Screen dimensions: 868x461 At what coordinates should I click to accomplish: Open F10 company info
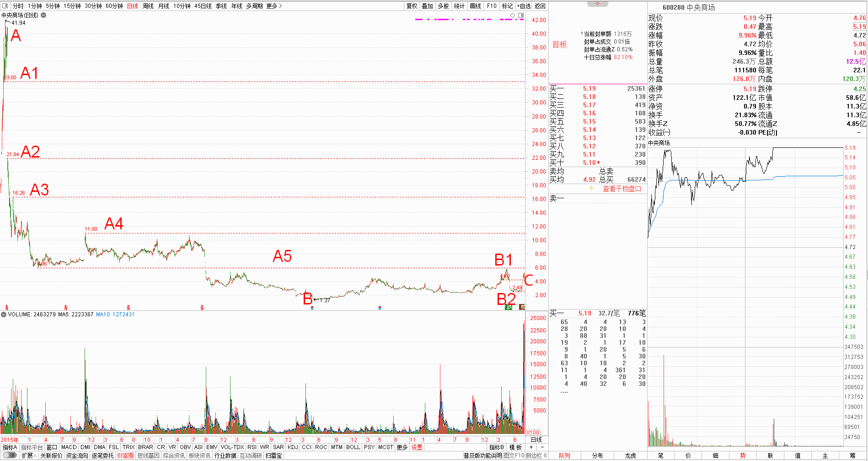tap(492, 6)
